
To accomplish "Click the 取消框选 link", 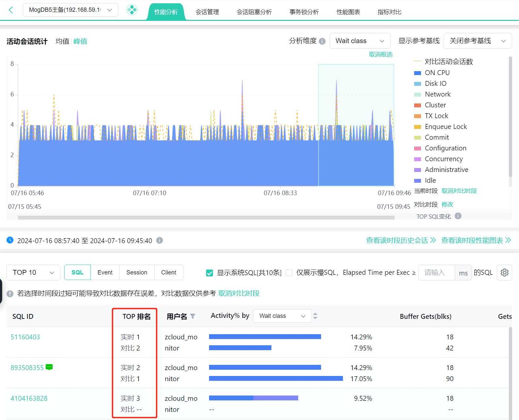I will pyautogui.click(x=381, y=54).
